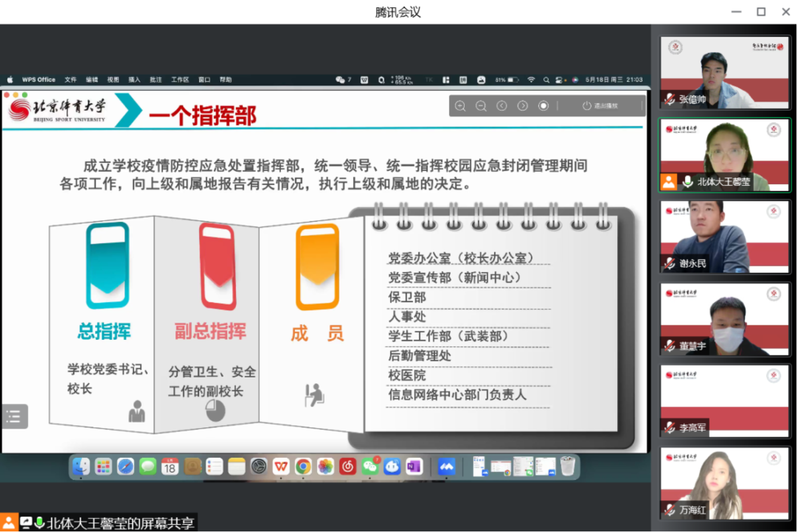This screenshot has height=532, width=797.
Task: Open Tencent Meeting icon in the dock
Action: tap(447, 466)
